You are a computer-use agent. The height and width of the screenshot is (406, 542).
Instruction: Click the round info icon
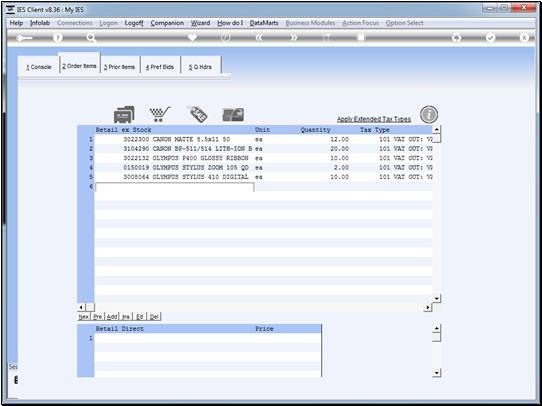[x=429, y=115]
